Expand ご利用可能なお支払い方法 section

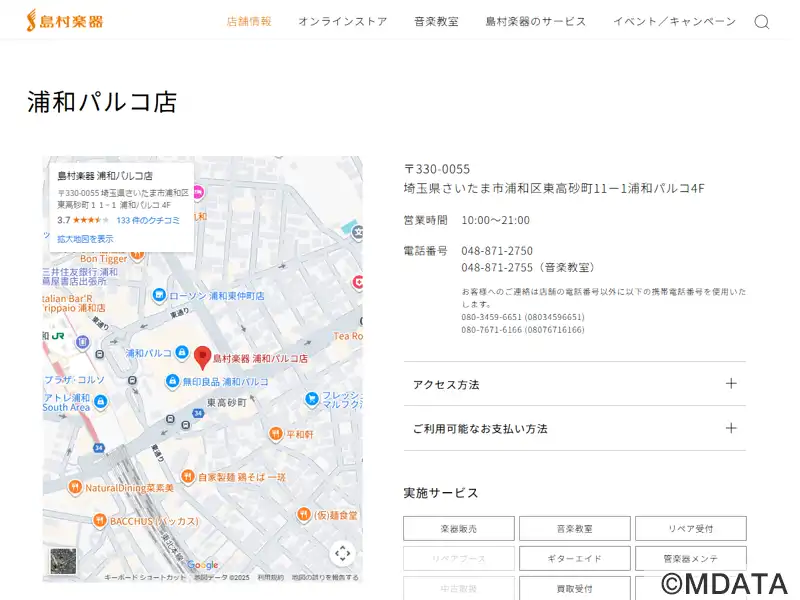574,428
